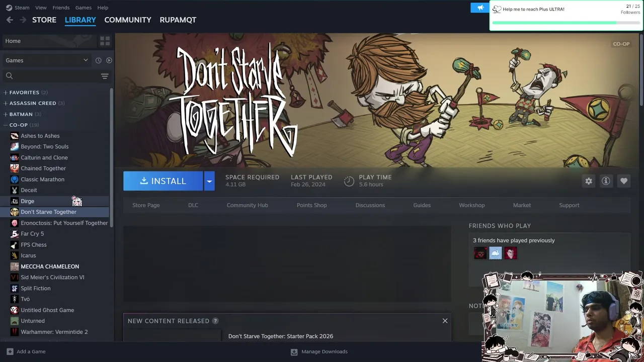The height and width of the screenshot is (362, 644).
Task: Open the Community tab
Action: pos(128,20)
